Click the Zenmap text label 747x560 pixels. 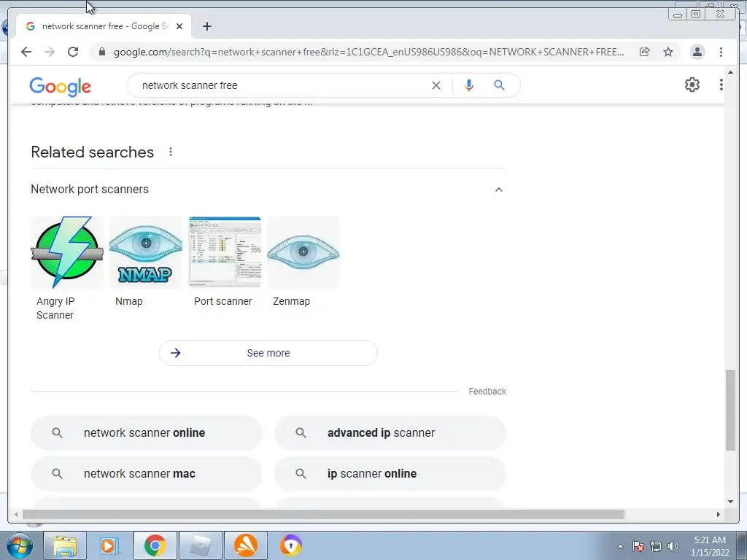pos(291,301)
